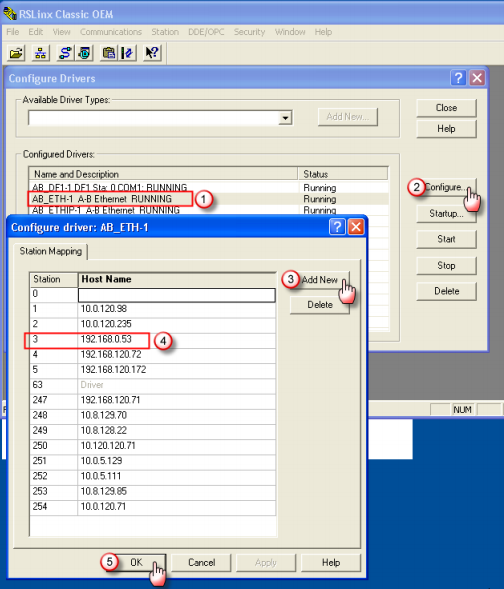This screenshot has width=504, height=589.
Task: Click the Configure... button
Action: click(447, 187)
